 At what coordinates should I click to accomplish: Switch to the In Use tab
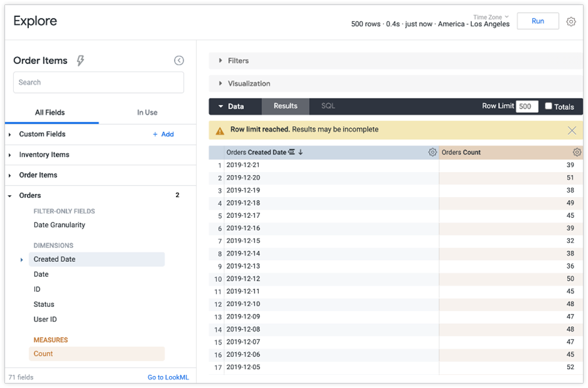tap(147, 112)
